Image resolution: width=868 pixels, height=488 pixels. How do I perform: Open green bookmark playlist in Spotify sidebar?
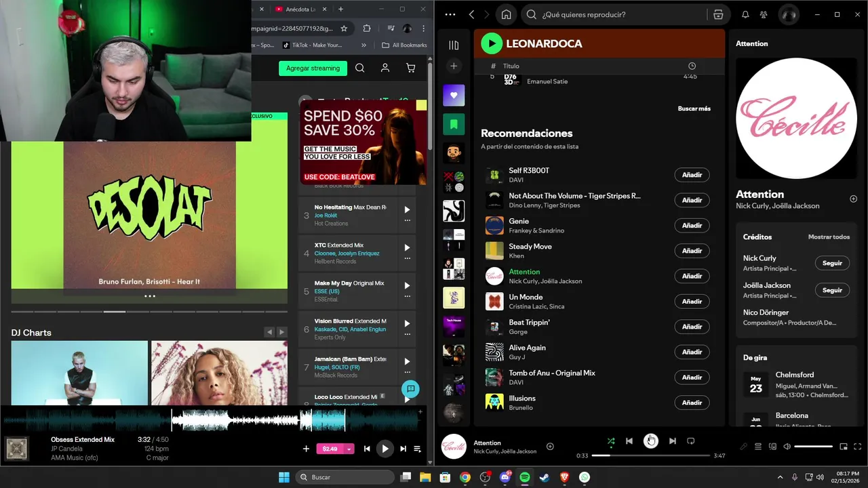click(454, 124)
